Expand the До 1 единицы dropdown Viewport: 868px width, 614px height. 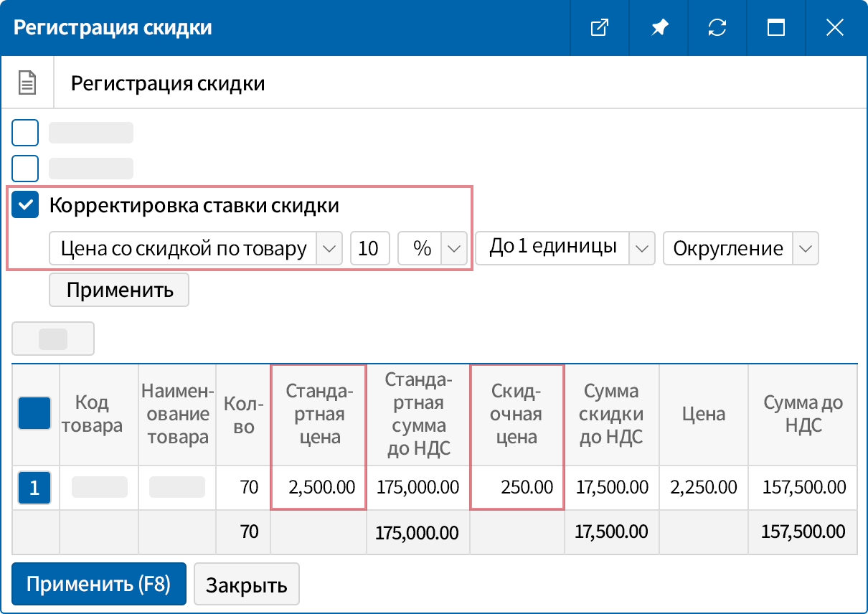643,248
